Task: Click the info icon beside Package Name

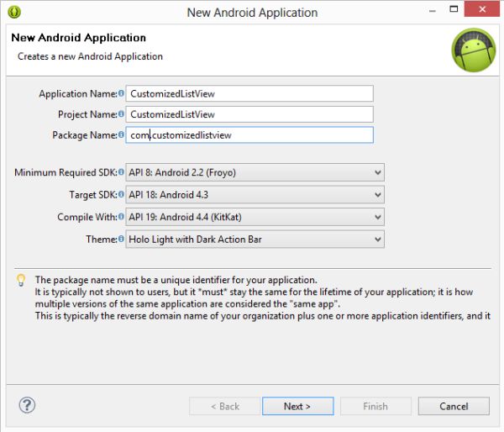Action: (121, 134)
